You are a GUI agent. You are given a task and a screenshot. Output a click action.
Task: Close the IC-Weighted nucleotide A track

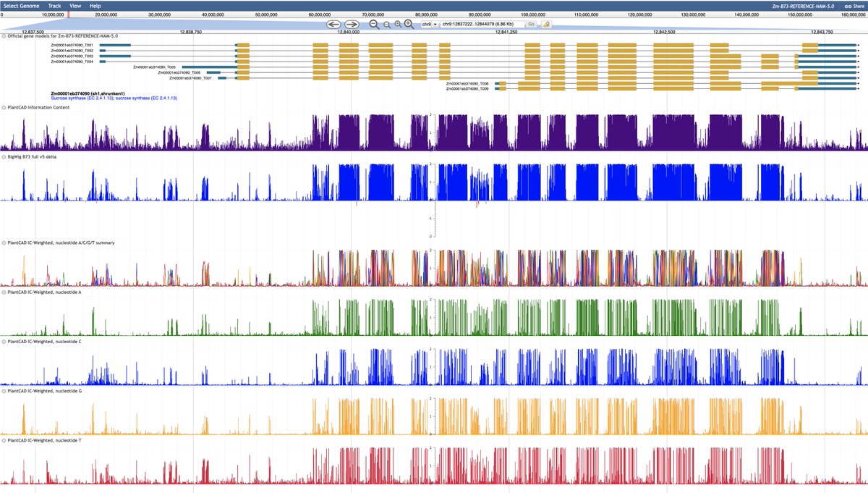click(4, 292)
